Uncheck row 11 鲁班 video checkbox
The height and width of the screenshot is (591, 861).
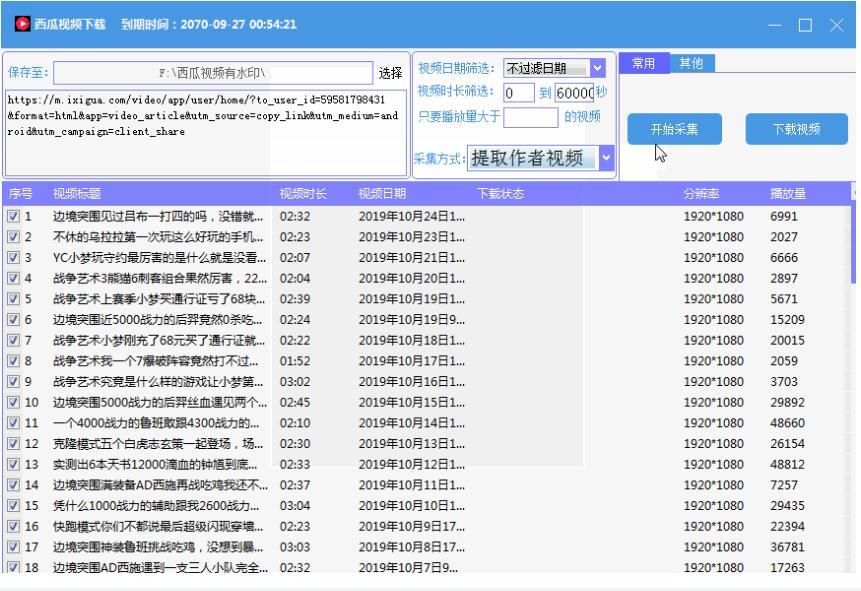coord(13,423)
